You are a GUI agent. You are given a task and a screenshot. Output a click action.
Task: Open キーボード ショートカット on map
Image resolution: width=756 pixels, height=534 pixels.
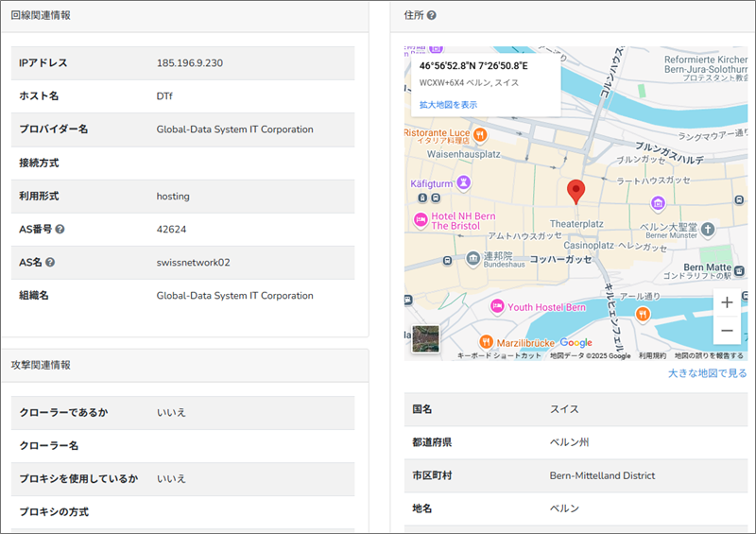coord(499,355)
